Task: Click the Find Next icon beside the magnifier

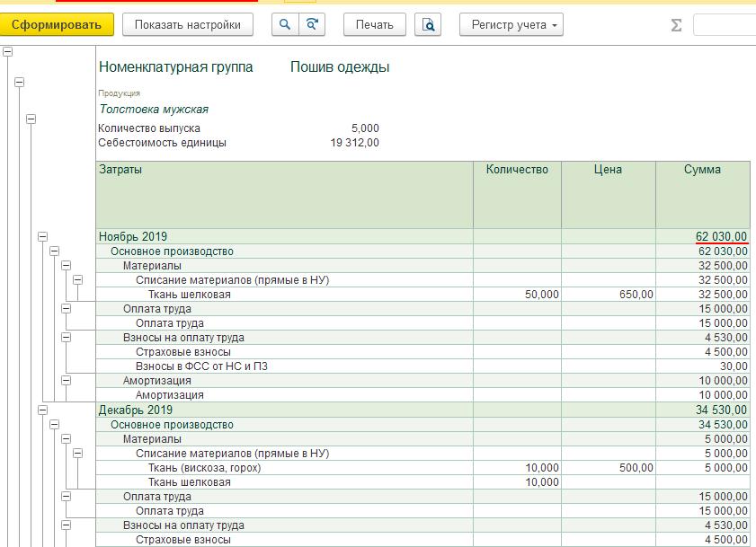Action: (x=312, y=24)
